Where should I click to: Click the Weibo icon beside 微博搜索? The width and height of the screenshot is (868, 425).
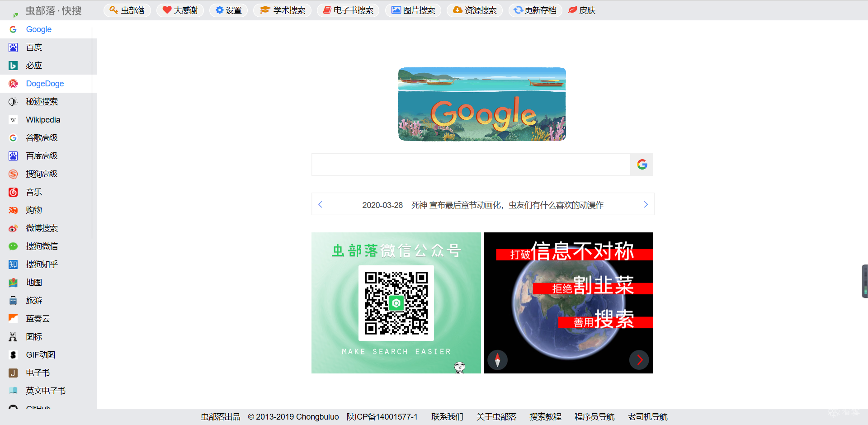[13, 228]
